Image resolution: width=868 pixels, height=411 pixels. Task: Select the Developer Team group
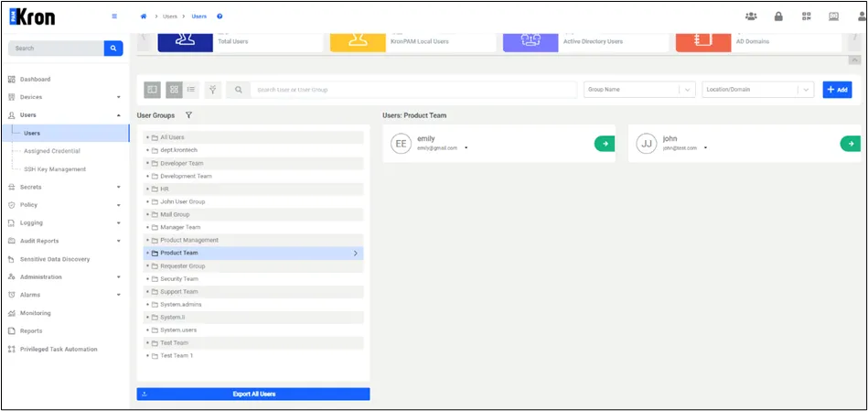click(253, 164)
